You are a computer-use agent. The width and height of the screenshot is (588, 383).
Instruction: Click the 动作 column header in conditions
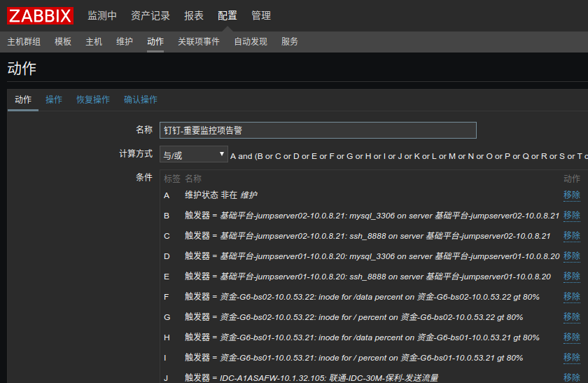(571, 179)
